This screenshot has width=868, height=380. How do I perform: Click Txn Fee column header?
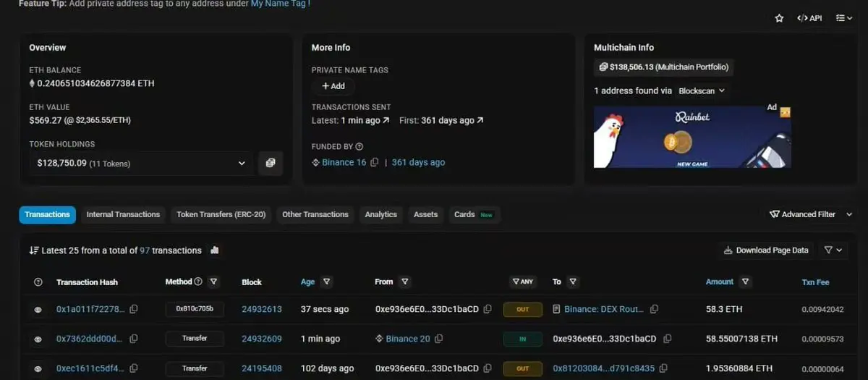point(816,282)
